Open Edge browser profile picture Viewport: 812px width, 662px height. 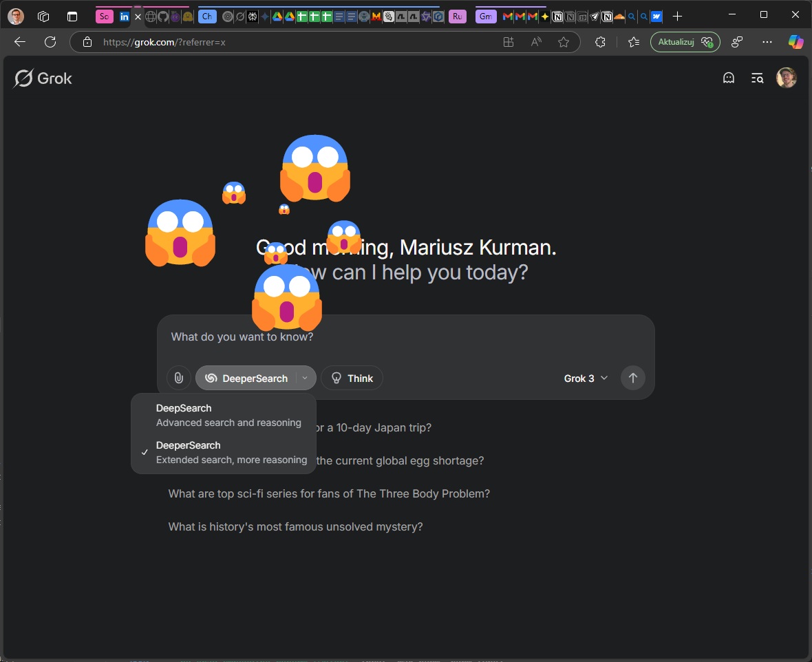pos(16,16)
